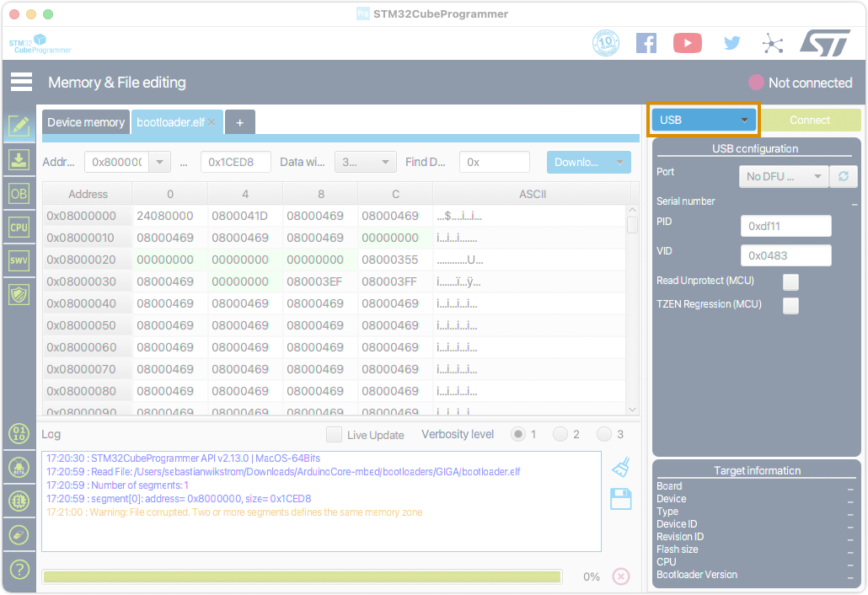
Task: Open the security shield icon in sidebar
Action: coord(19,294)
